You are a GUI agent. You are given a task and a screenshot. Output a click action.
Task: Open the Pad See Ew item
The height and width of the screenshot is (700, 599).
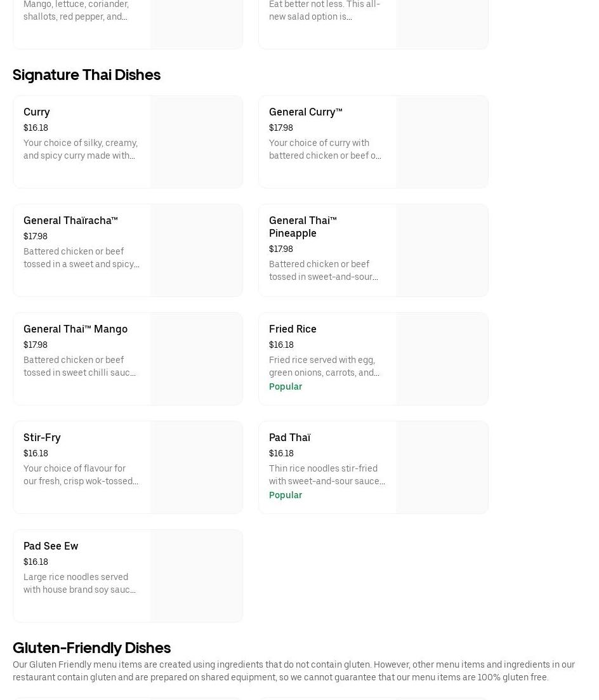coord(51,546)
